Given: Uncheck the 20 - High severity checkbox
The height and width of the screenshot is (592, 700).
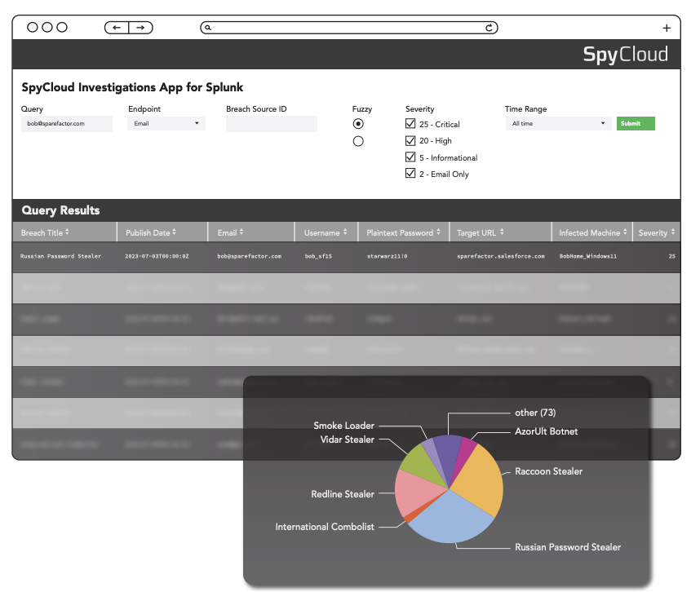Looking at the screenshot, I should (x=410, y=140).
